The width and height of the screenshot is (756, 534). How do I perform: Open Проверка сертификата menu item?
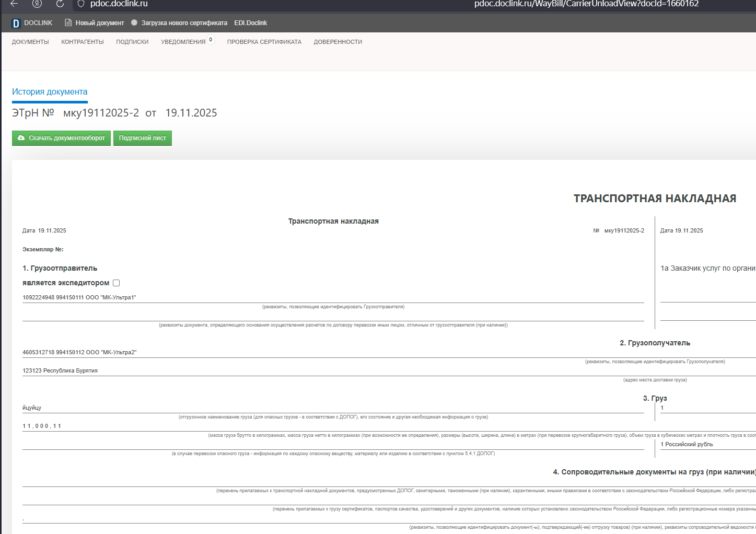[x=264, y=42]
